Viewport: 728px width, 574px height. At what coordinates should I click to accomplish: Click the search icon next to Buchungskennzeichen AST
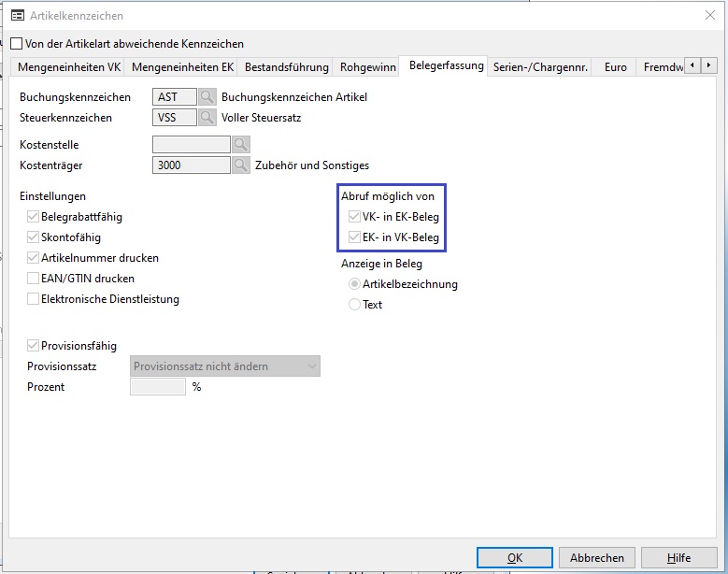tap(207, 97)
